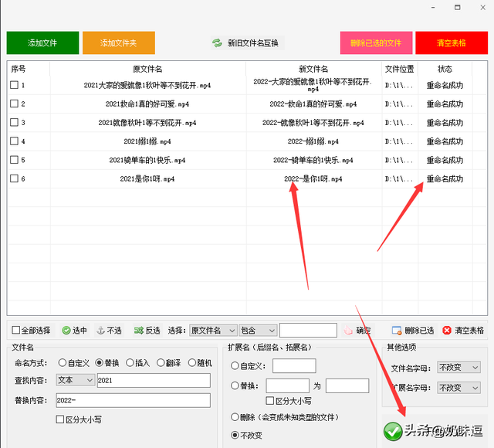Select extension 替换 radio button
The height and width of the screenshot is (448, 494).
[x=235, y=385]
